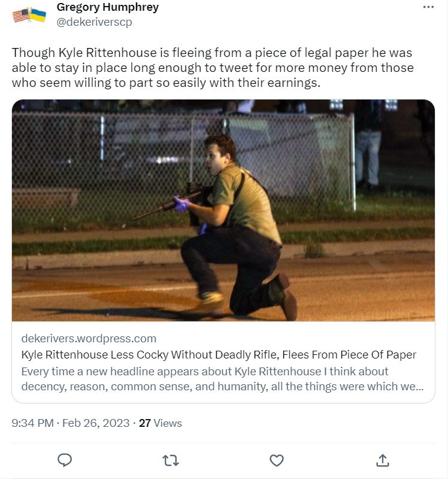Like the tweet with the heart icon
This screenshot has width=448, height=479.
coord(276,460)
